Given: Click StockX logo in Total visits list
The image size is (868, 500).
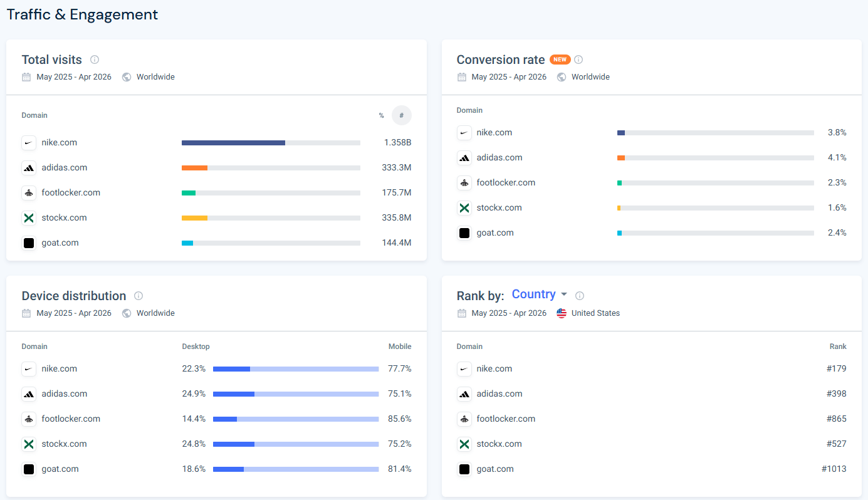Looking at the screenshot, I should click(x=29, y=218).
